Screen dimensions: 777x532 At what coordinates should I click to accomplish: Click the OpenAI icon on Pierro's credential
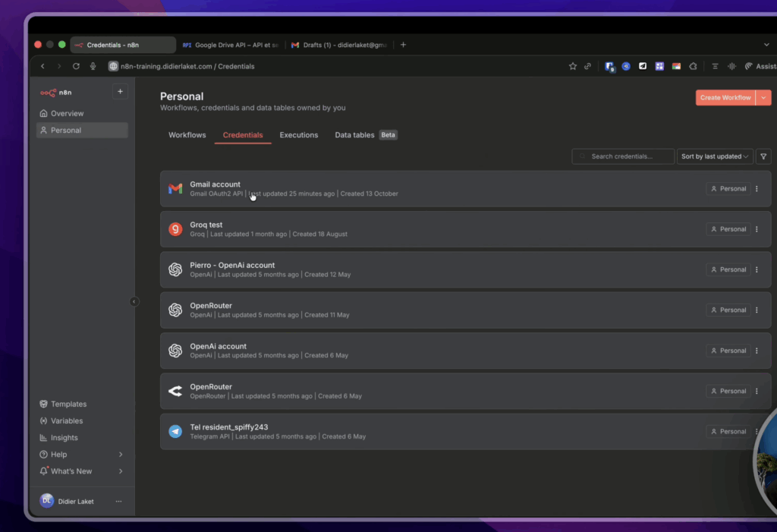click(175, 269)
